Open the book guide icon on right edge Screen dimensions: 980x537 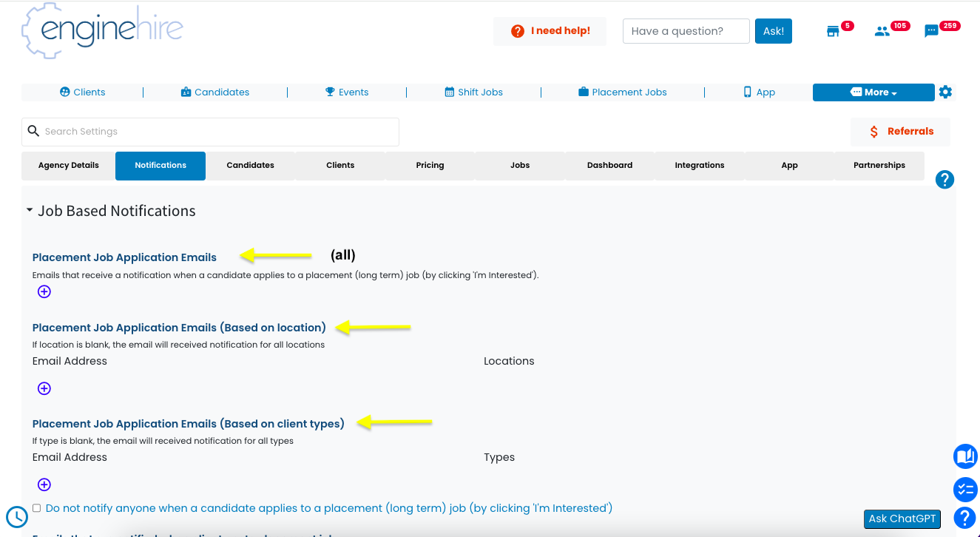click(965, 456)
